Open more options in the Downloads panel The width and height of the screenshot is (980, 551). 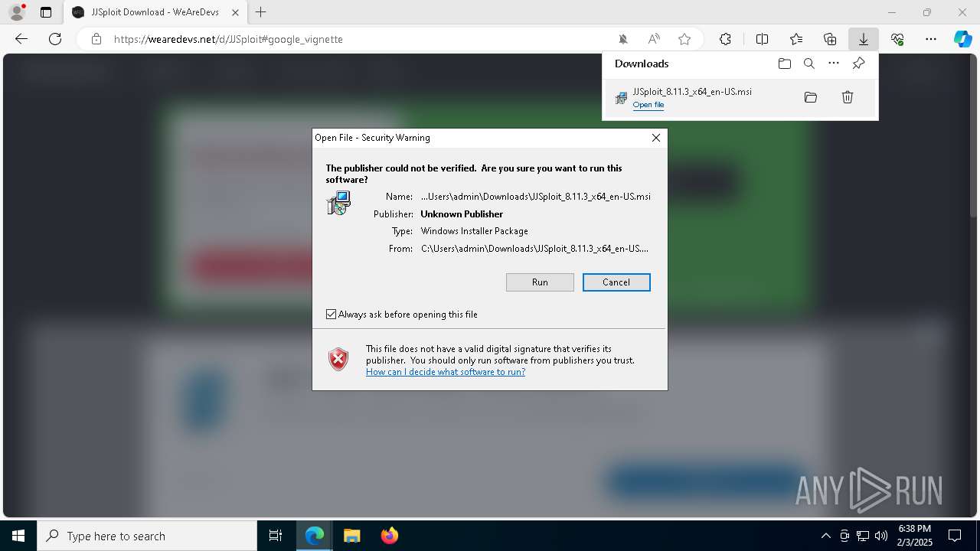point(834,64)
